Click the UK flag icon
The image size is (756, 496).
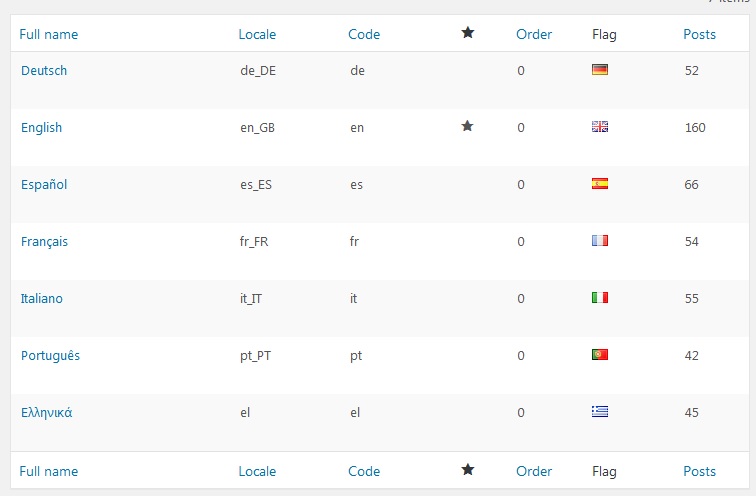click(x=600, y=127)
